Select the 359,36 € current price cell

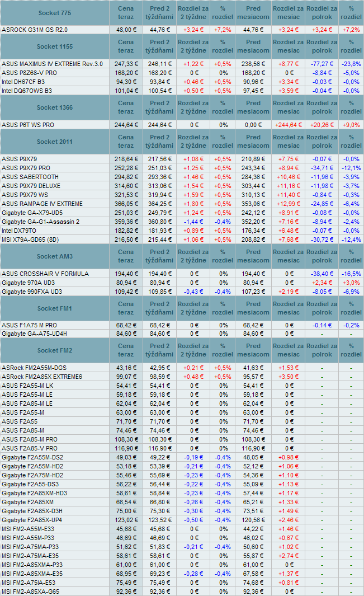[126, 222]
